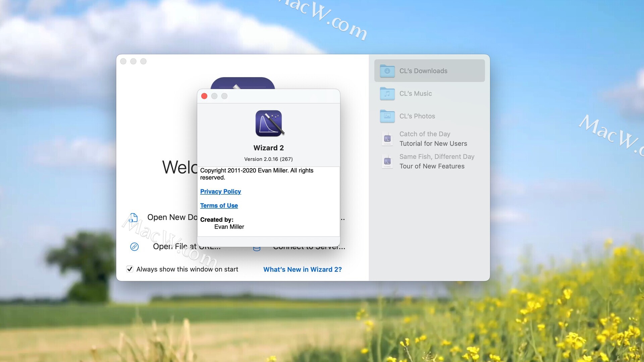Open Same Fish, Different Day document icon

pos(387,161)
